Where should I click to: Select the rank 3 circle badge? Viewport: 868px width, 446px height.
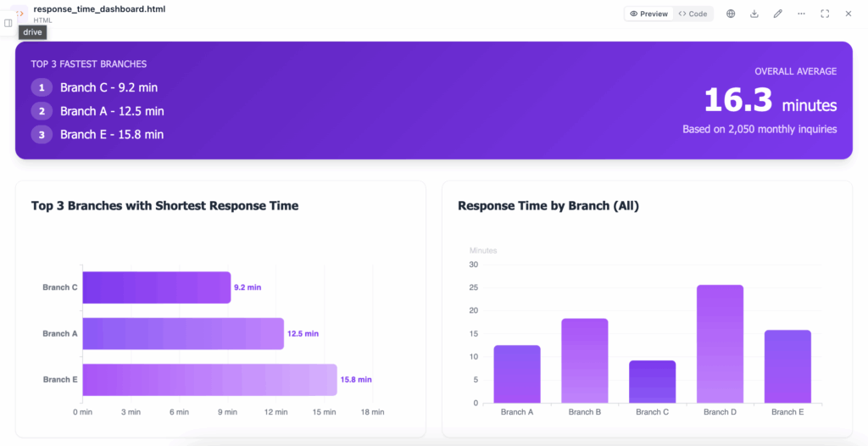(x=42, y=135)
